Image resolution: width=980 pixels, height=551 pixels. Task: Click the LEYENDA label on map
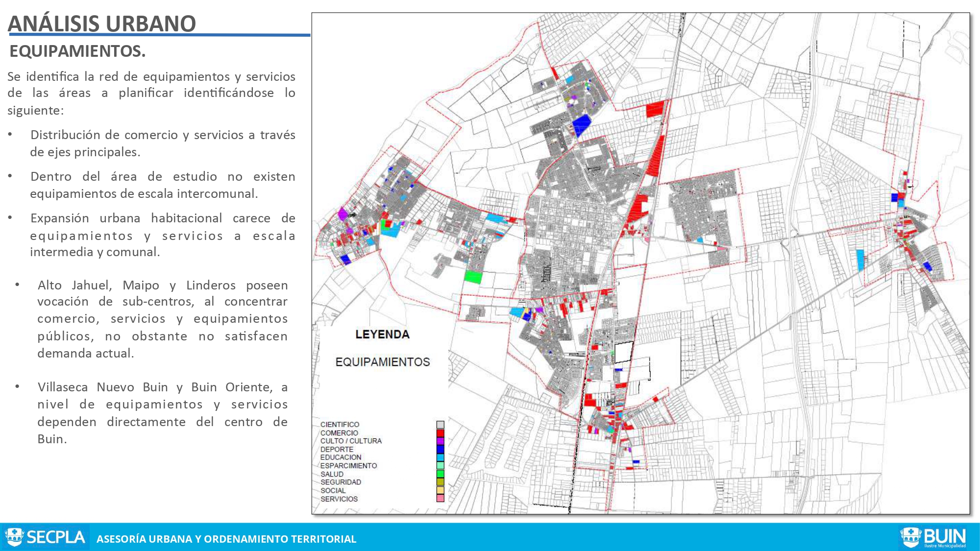click(x=382, y=335)
